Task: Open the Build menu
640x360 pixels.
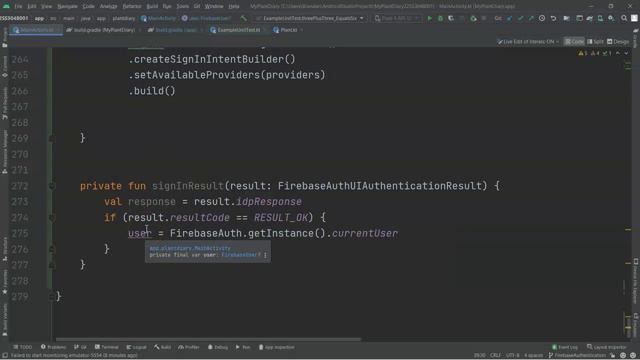Action: tap(152, 7)
